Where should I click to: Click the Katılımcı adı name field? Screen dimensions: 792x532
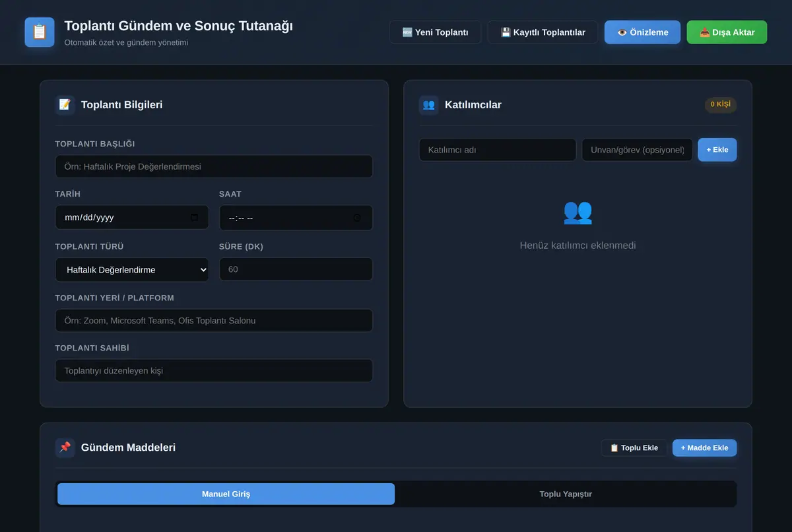coord(498,150)
